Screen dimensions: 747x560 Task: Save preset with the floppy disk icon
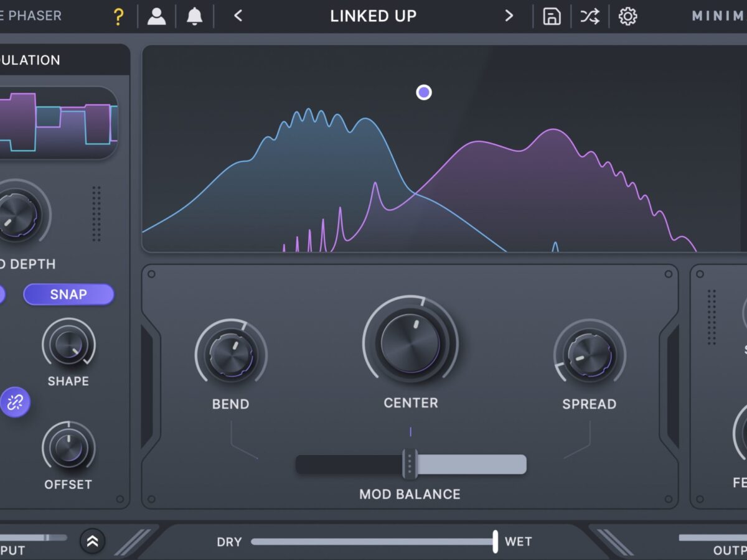point(552,16)
